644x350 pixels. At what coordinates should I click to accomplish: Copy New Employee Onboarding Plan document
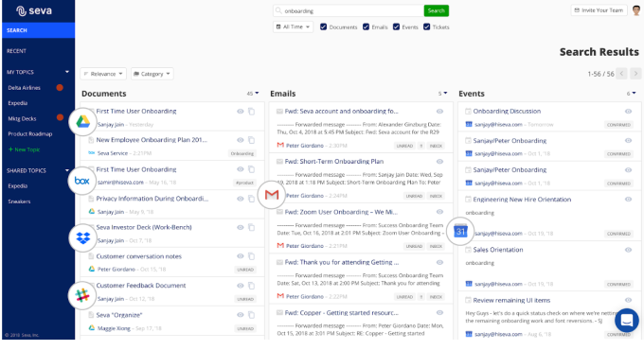[x=251, y=140]
